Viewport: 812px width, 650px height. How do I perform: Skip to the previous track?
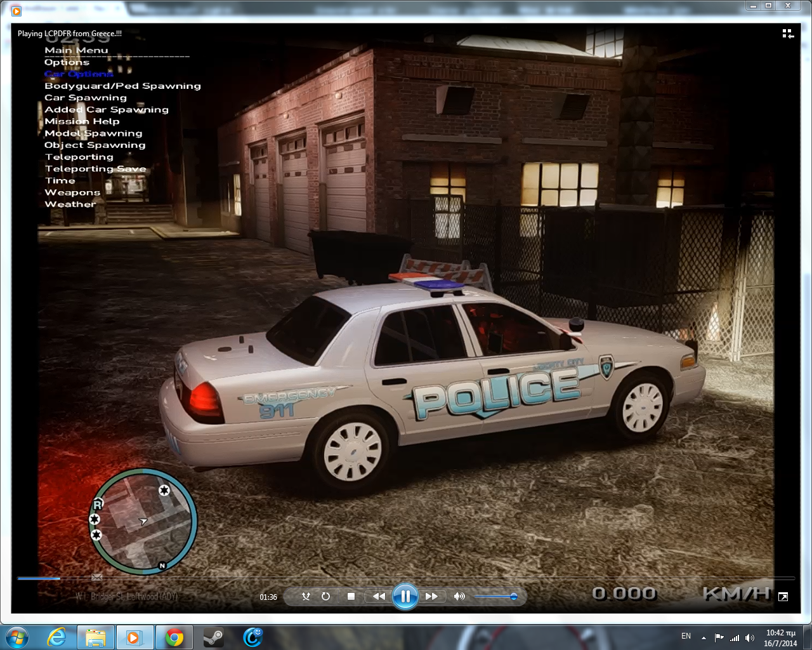click(379, 597)
